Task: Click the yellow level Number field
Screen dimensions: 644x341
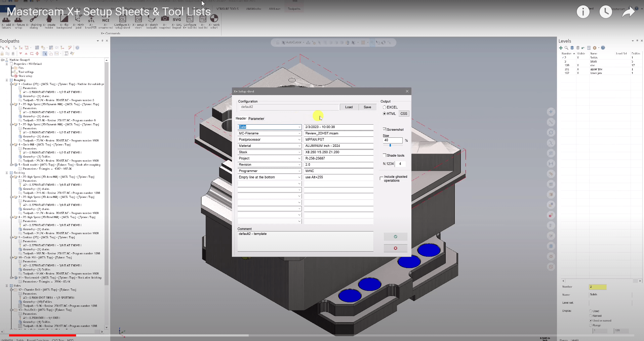Action: pos(598,287)
